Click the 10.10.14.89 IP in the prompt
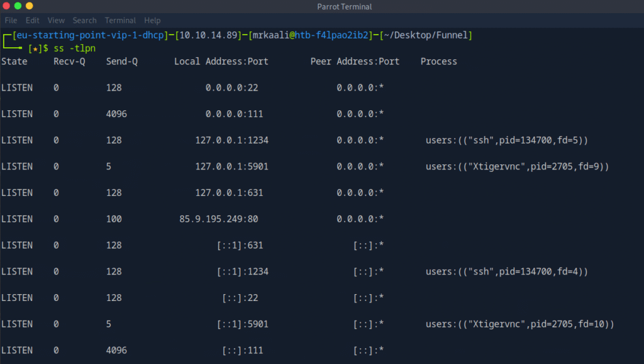This screenshot has width=644, height=364. [208, 35]
